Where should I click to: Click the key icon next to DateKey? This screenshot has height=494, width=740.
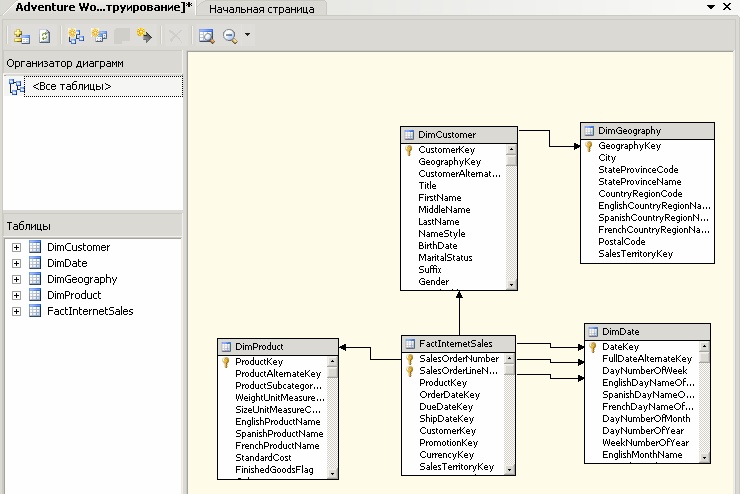tap(593, 347)
